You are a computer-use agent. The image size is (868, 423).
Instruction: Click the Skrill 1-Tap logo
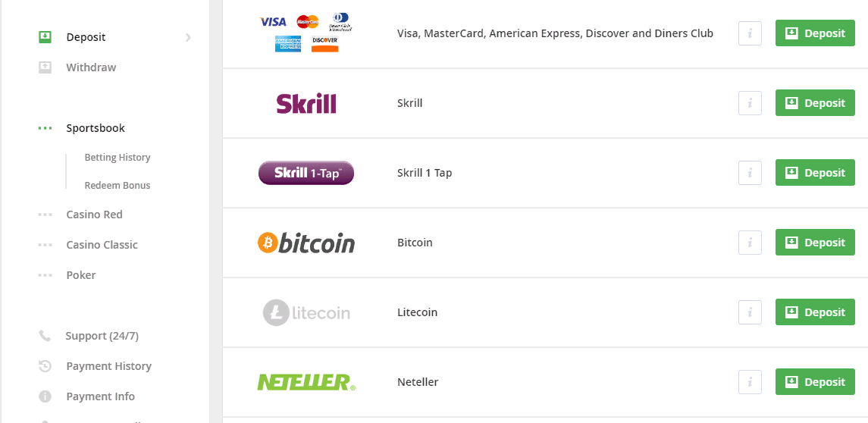pyautogui.click(x=306, y=173)
